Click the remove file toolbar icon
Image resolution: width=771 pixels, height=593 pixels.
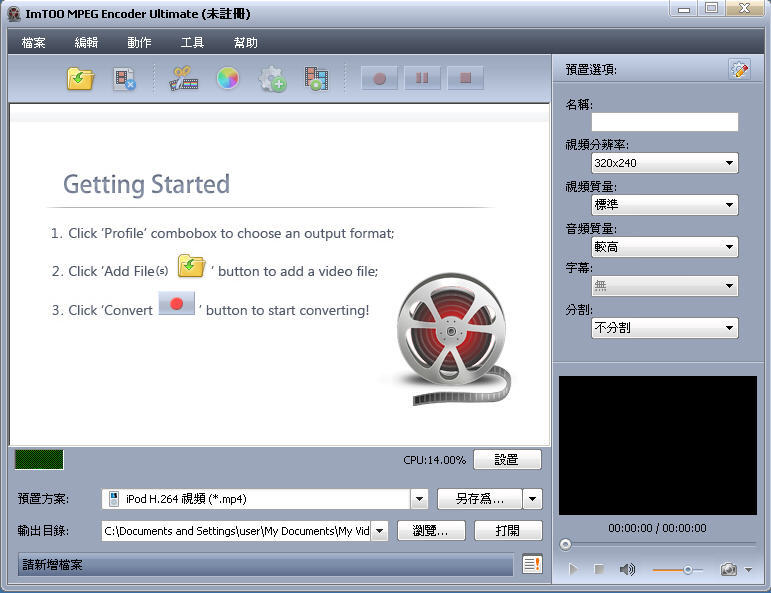[124, 78]
